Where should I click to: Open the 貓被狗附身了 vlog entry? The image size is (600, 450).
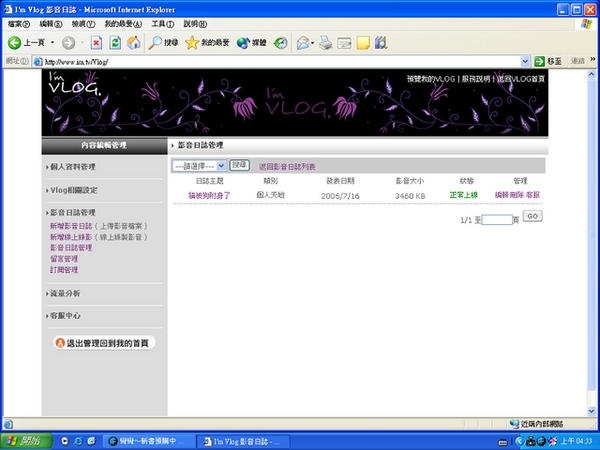point(209,196)
